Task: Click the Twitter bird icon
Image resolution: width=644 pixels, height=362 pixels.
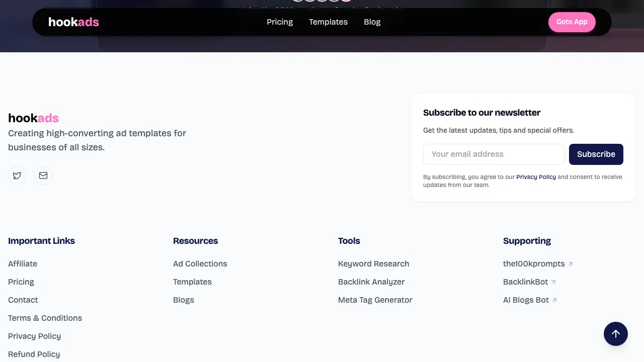Action: (17, 175)
